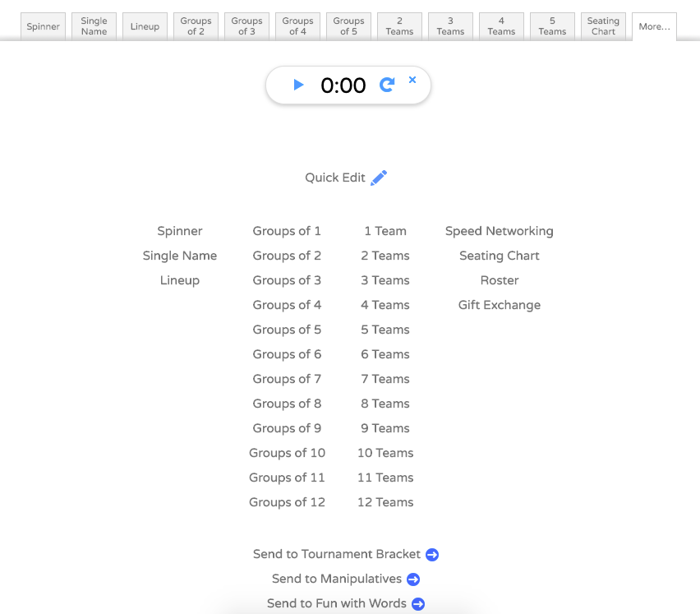Pick 5 Teams in the list

coord(385,330)
